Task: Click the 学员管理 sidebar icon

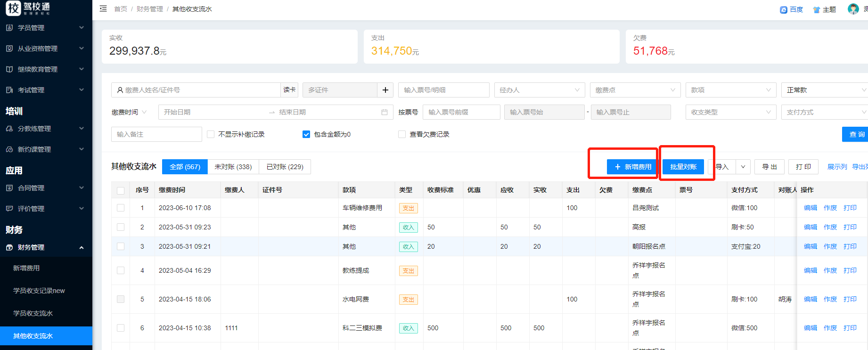Action: [9, 28]
